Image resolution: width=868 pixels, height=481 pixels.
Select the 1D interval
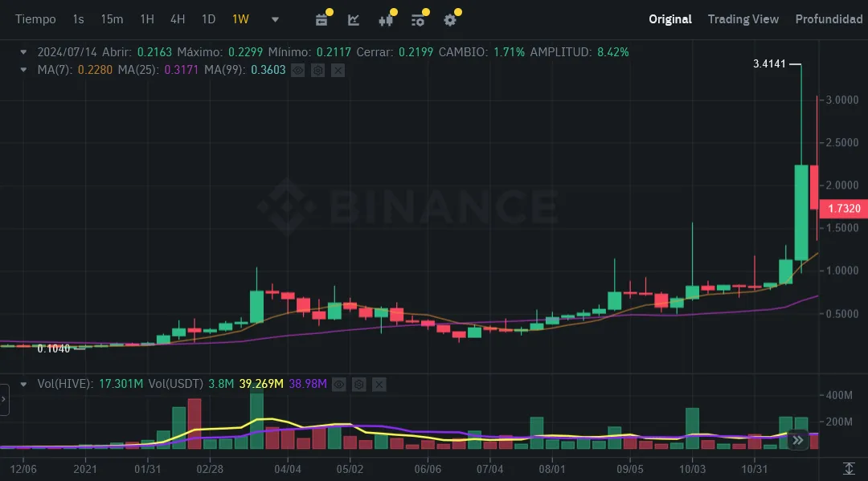(208, 19)
